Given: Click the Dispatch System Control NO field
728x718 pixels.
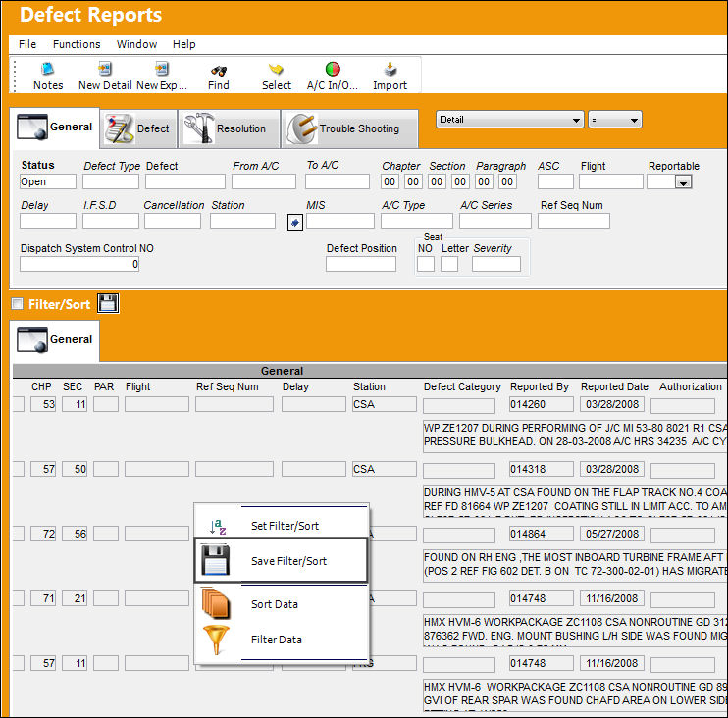Looking at the screenshot, I should point(79,264).
